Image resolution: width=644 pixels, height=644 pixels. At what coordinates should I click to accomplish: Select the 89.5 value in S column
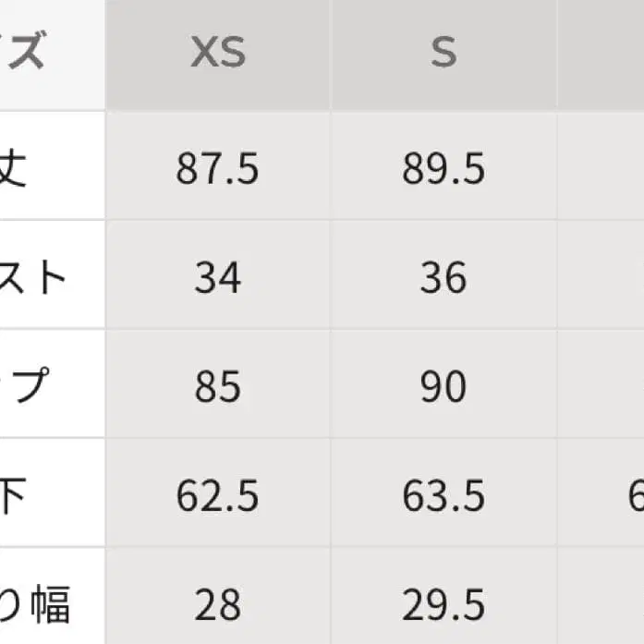click(444, 169)
